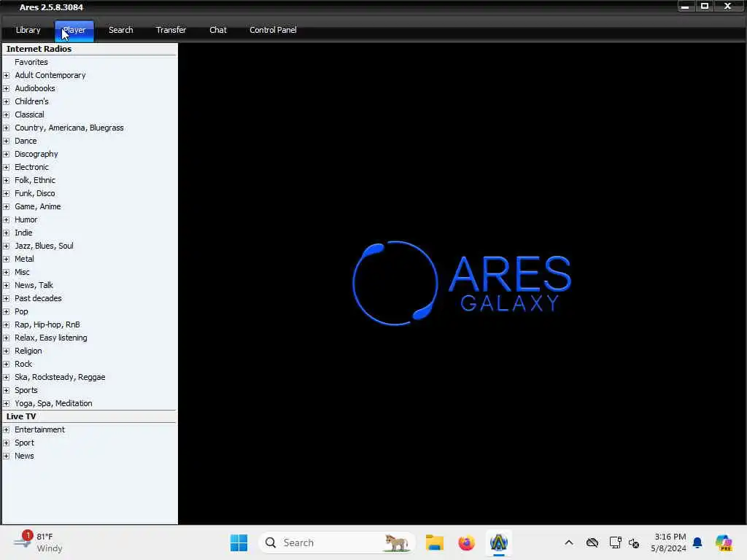Select the Indie category
Screen dimensions: 747x560
click(23, 233)
